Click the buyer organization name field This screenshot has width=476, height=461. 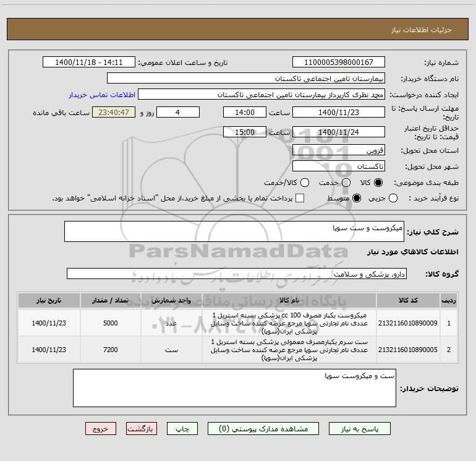[246, 78]
